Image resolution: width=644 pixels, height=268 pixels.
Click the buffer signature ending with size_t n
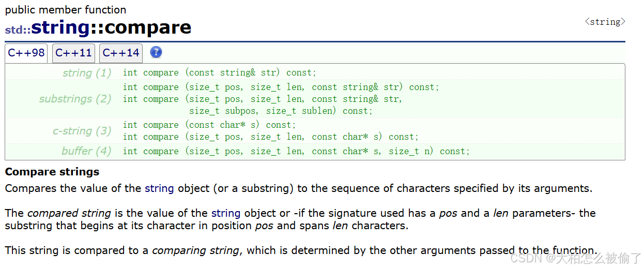[x=297, y=151]
